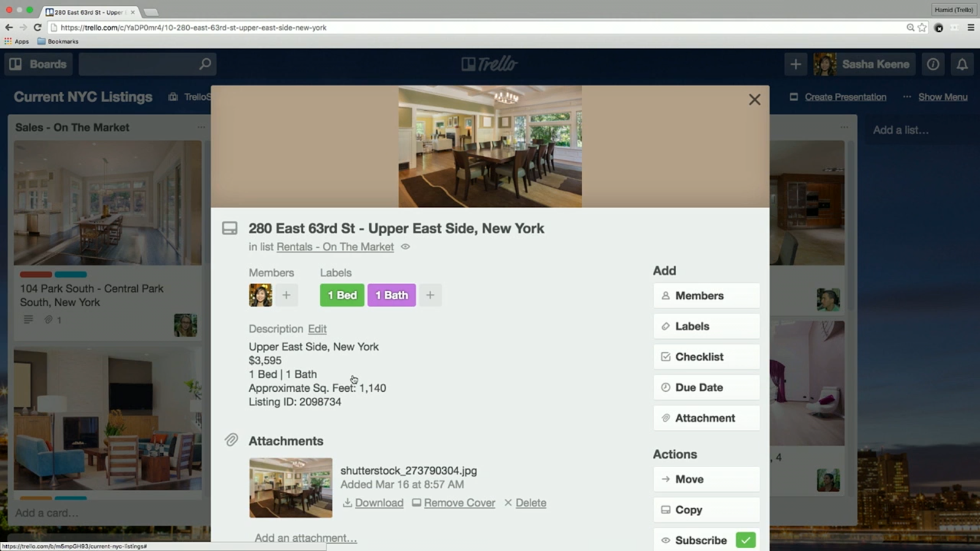
Task: Click the zoom magnifier icon in address bar
Action: coord(910,28)
